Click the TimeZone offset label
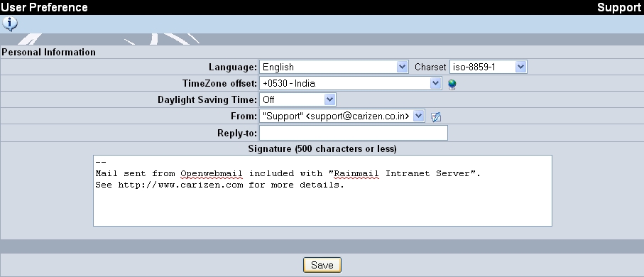Viewport: 644px width, 277px height. pos(219,83)
